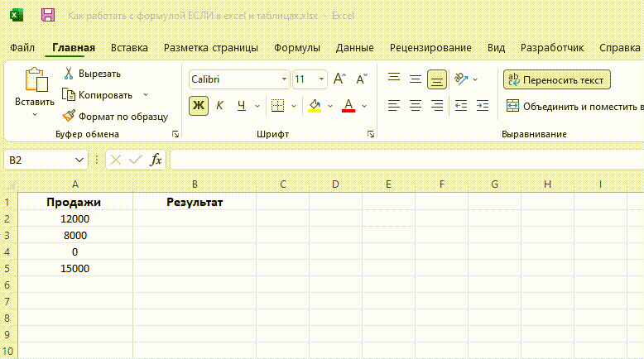Click the Select All corner triangle
Screen dimensions: 644x359
click(9, 184)
